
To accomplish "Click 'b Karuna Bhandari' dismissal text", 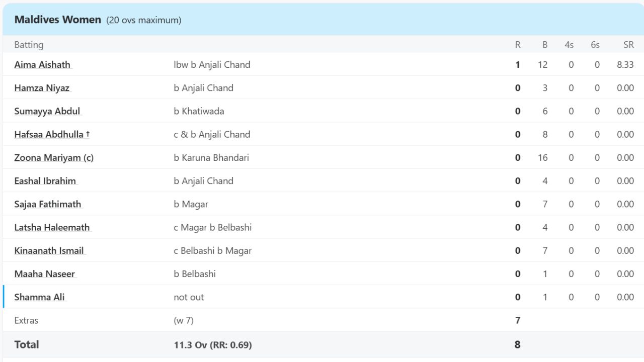I will pyautogui.click(x=211, y=158).
